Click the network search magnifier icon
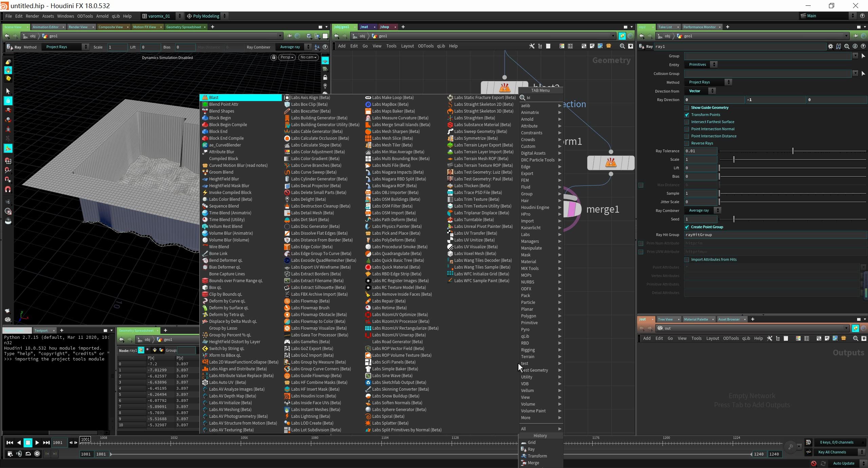Image resolution: width=868 pixels, height=468 pixels. tap(622, 46)
